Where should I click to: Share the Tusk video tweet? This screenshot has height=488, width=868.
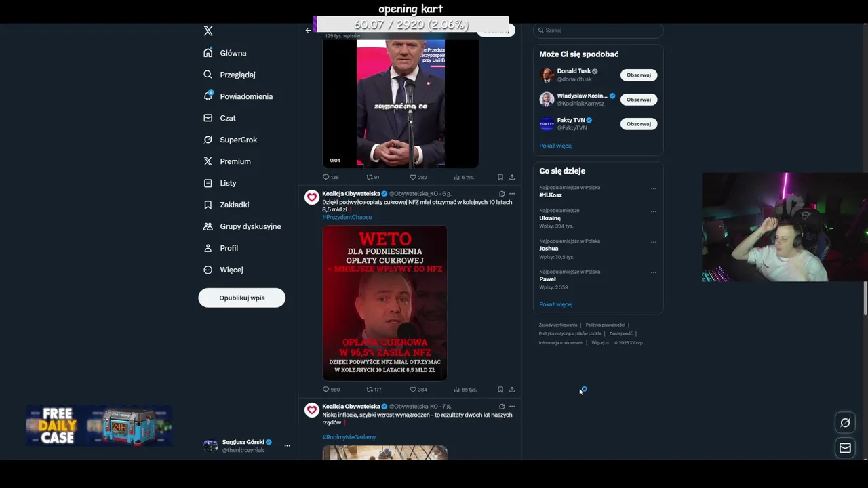tap(512, 177)
